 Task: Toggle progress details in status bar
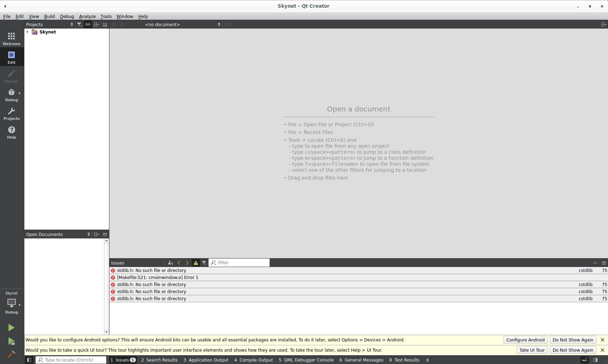(x=585, y=360)
